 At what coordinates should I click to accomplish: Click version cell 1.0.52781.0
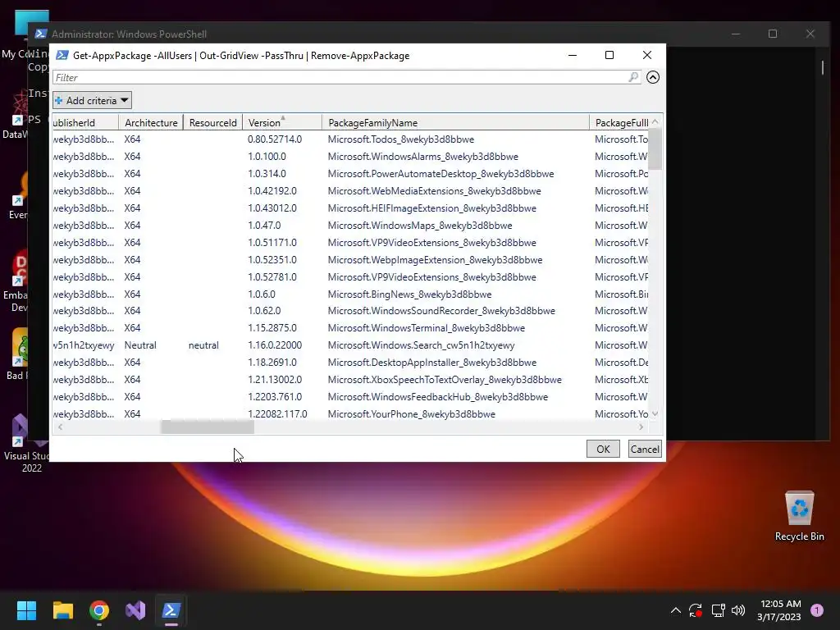[272, 277]
